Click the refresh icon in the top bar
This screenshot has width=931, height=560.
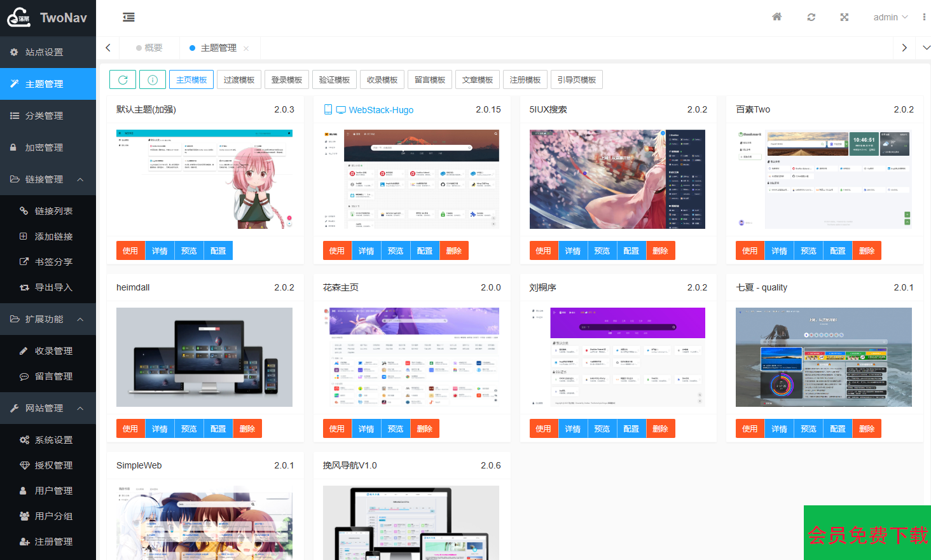pos(811,17)
